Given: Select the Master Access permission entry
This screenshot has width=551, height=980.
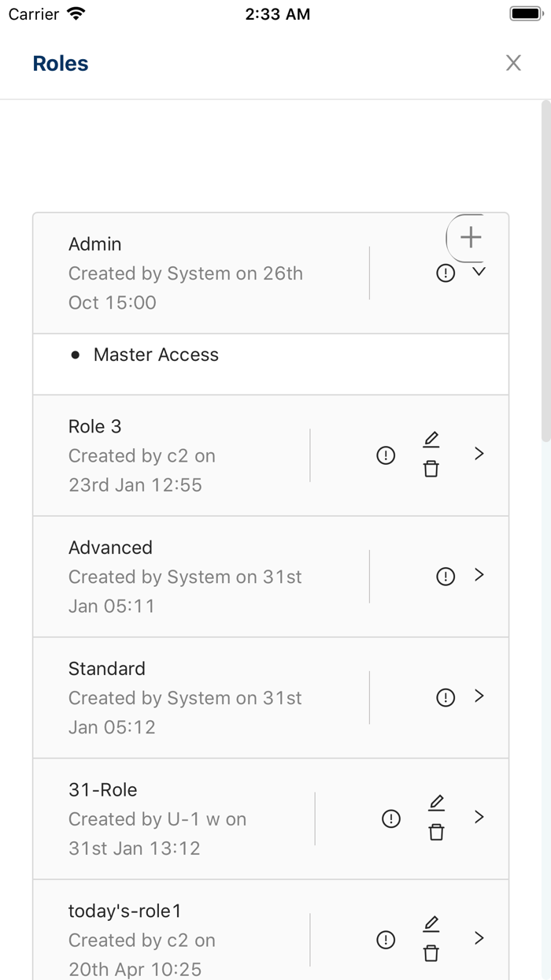Looking at the screenshot, I should pyautogui.click(x=156, y=355).
